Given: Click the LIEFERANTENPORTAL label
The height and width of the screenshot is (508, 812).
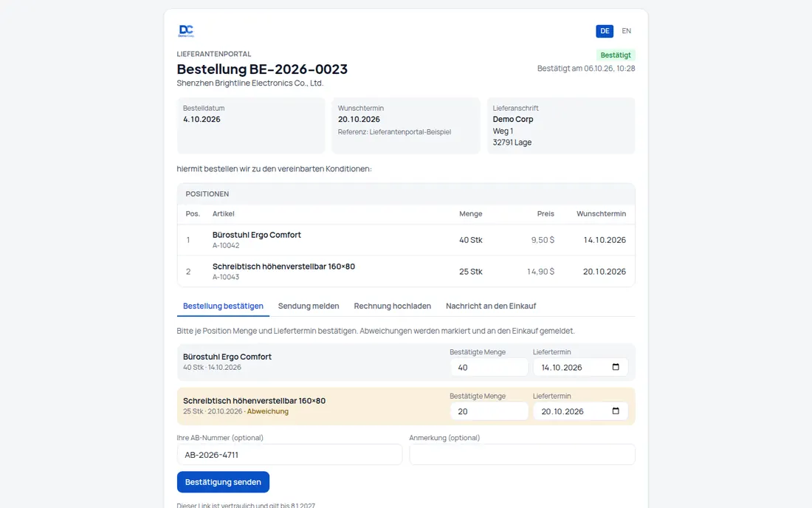Looking at the screenshot, I should (x=214, y=54).
